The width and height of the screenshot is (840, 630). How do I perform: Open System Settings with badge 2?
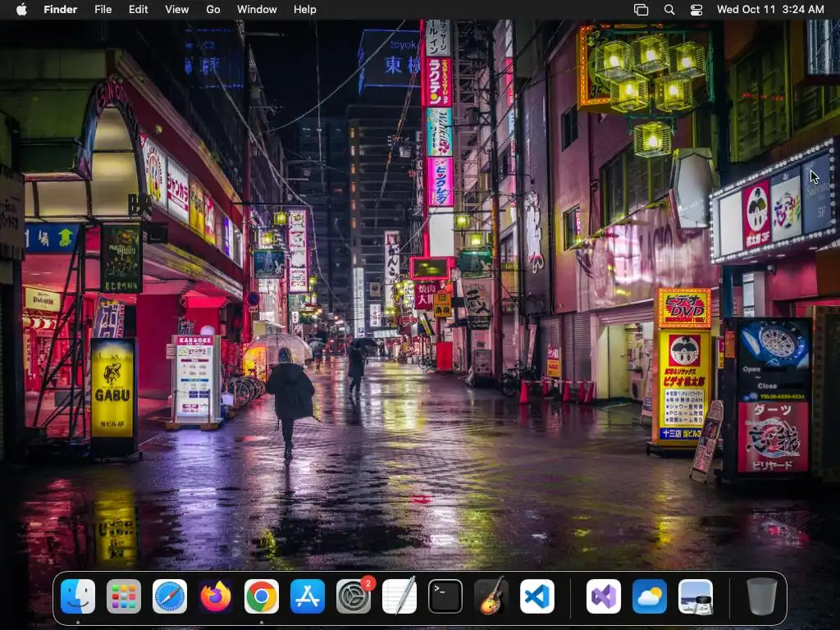point(354,596)
